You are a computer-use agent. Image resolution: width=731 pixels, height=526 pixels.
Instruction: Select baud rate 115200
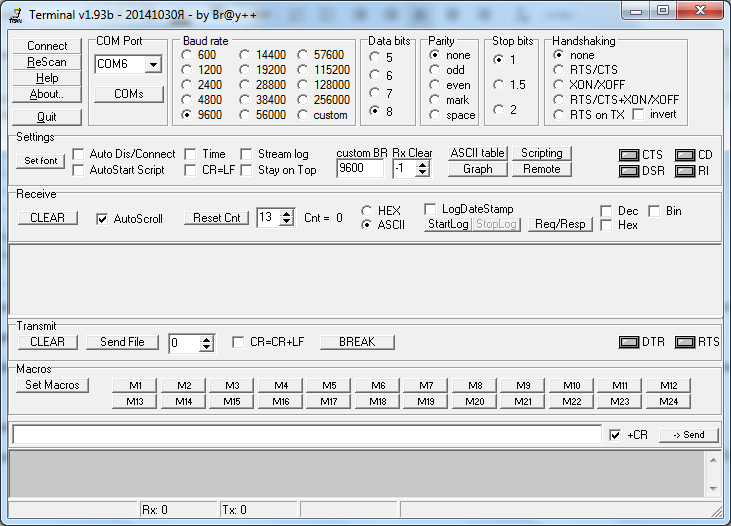coord(303,70)
